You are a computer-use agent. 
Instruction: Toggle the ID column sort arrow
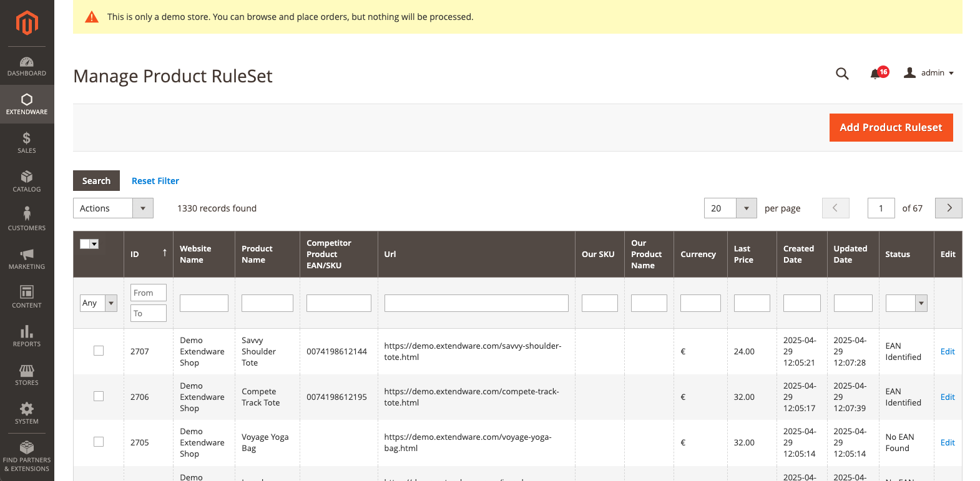coord(165,253)
